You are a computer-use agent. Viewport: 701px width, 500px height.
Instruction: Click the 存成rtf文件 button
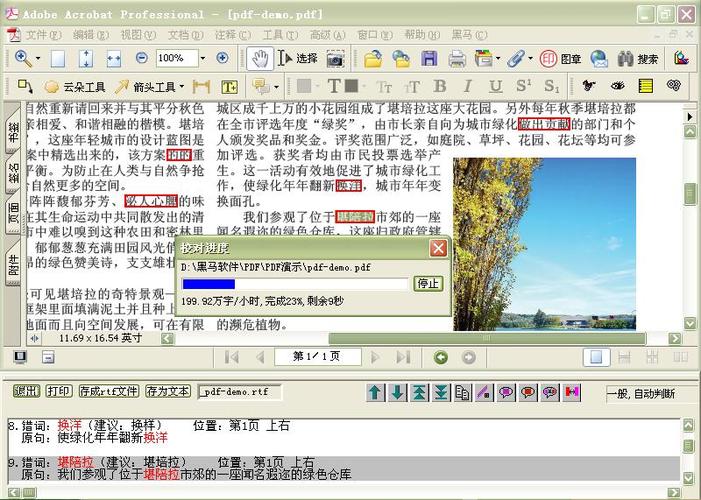pos(109,392)
